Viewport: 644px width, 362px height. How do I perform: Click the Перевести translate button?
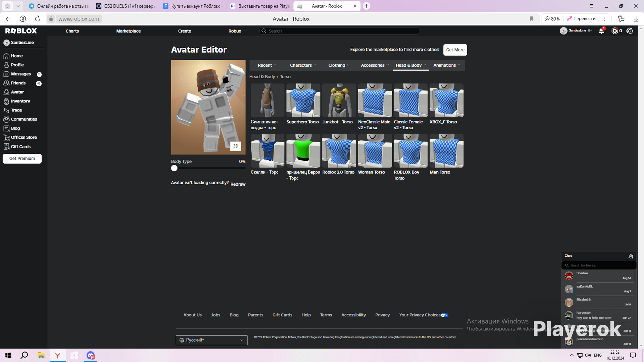click(581, 19)
